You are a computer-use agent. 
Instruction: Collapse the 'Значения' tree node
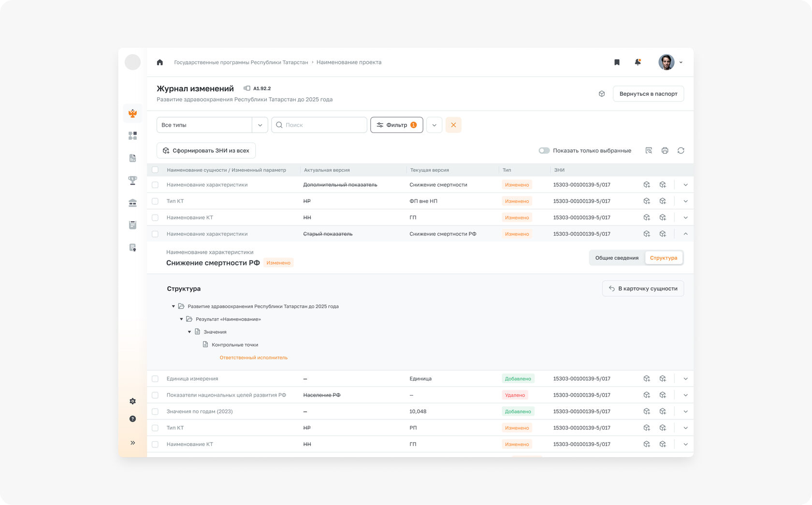pos(189,332)
